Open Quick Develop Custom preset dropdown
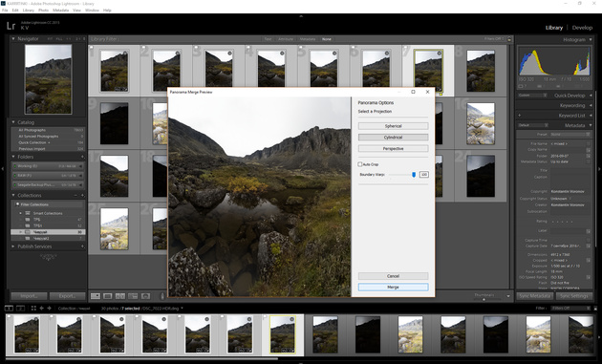Image resolution: width=602 pixels, height=364 pixels. click(x=532, y=96)
